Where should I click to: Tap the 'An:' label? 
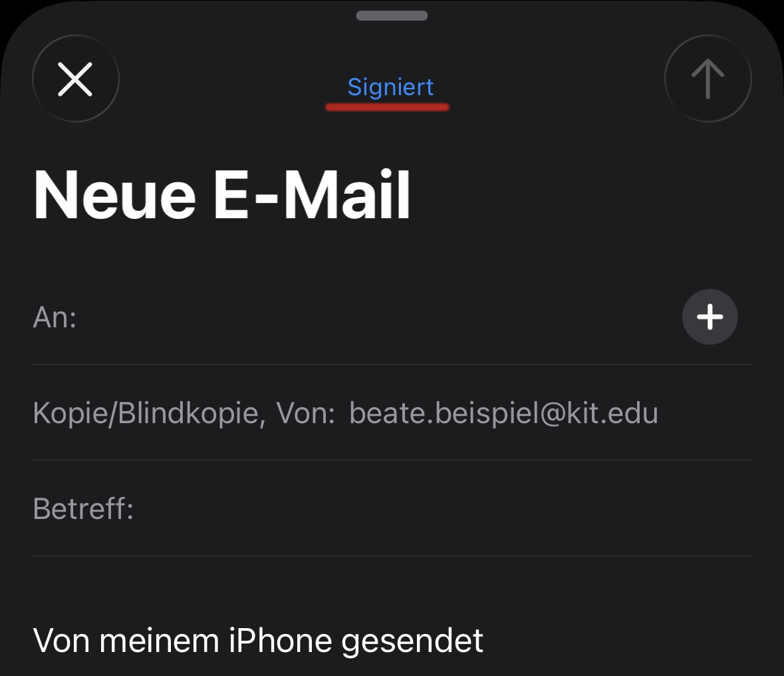pyautogui.click(x=55, y=317)
